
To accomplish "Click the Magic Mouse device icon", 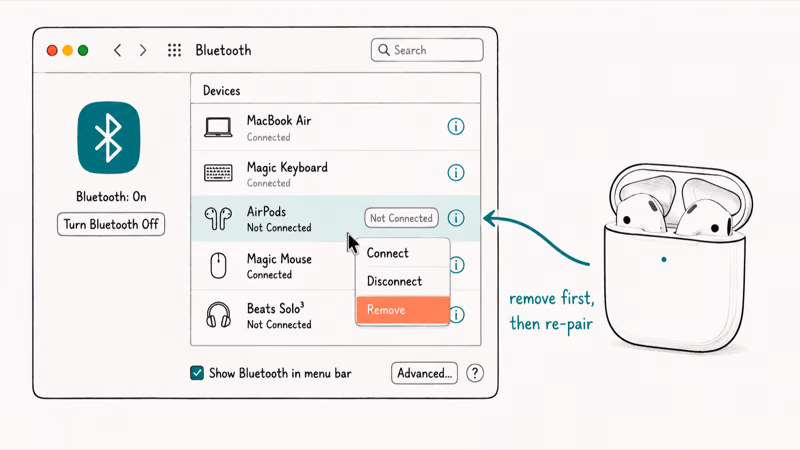I will click(218, 265).
